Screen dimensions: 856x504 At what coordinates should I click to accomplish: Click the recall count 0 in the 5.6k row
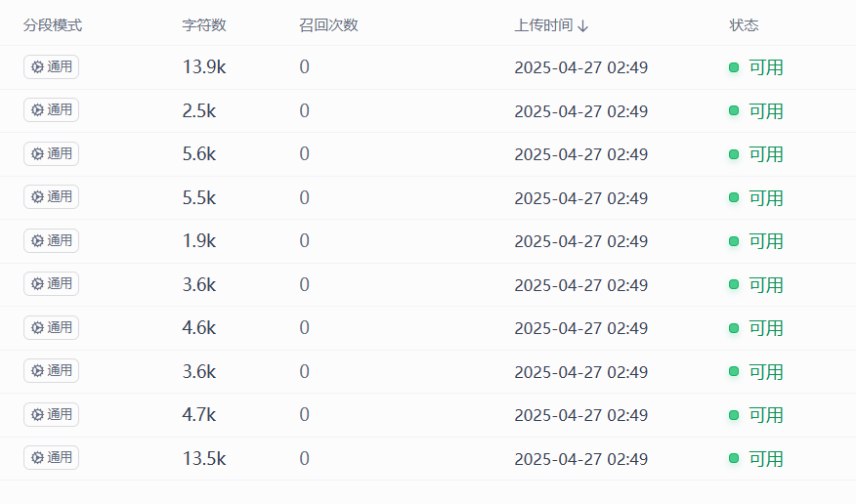coord(305,153)
